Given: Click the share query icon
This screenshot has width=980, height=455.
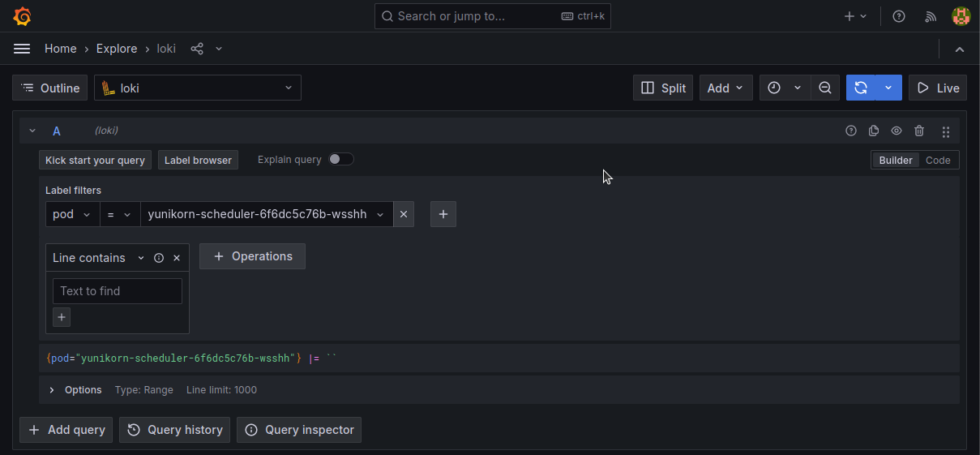Looking at the screenshot, I should [197, 49].
